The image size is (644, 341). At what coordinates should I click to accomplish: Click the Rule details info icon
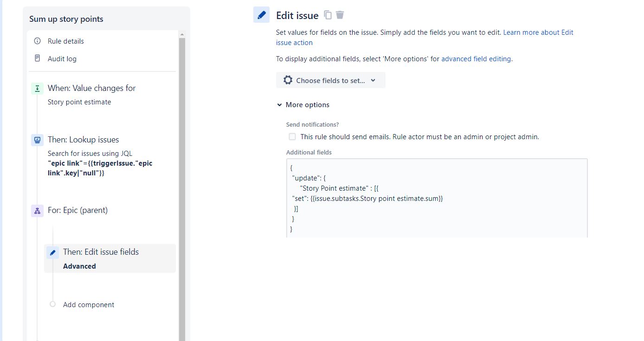38,41
